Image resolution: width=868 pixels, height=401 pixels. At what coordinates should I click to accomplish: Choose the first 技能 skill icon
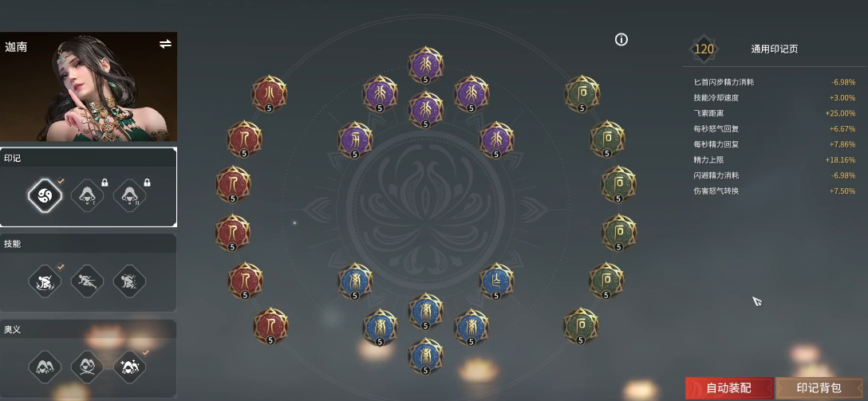45,281
